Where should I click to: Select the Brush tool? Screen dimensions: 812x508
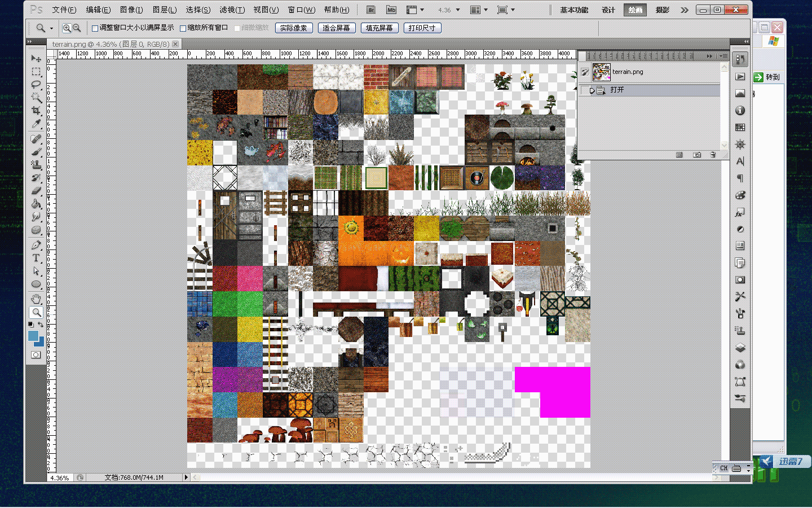(x=36, y=152)
